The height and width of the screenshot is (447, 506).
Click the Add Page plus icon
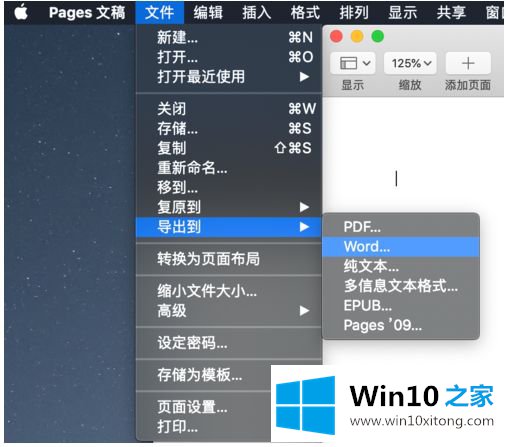pyautogui.click(x=468, y=63)
